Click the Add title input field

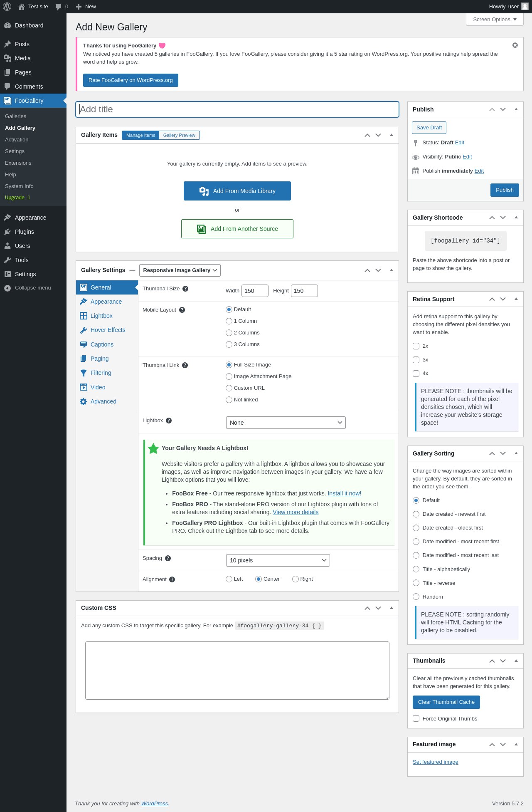click(x=237, y=109)
